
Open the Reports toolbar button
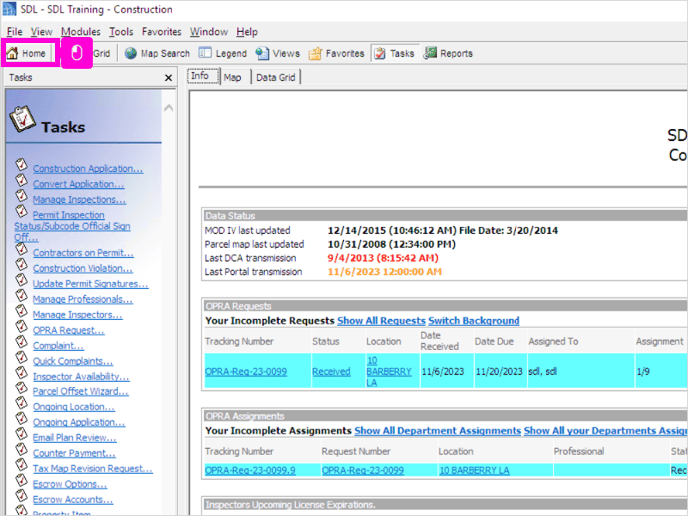pos(448,54)
